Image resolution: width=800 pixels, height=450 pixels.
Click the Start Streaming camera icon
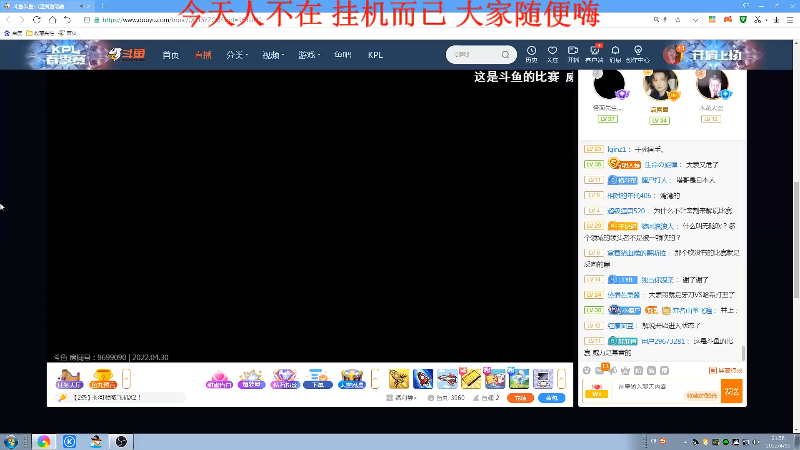(x=573, y=54)
